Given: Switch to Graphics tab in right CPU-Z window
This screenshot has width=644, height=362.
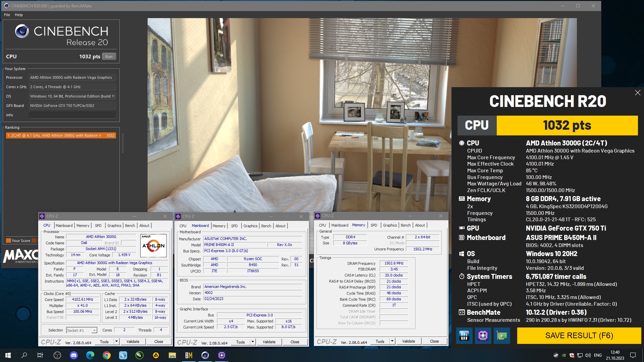Looking at the screenshot, I should [390, 225].
